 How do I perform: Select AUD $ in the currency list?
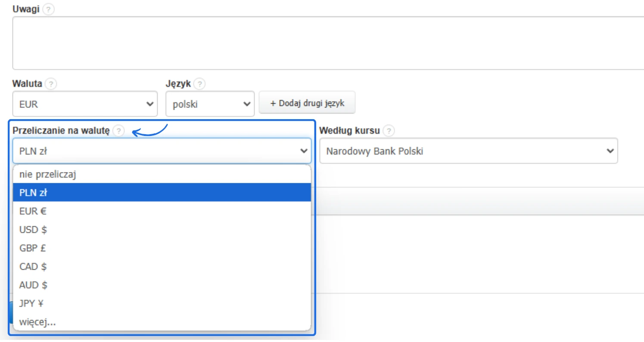162,285
